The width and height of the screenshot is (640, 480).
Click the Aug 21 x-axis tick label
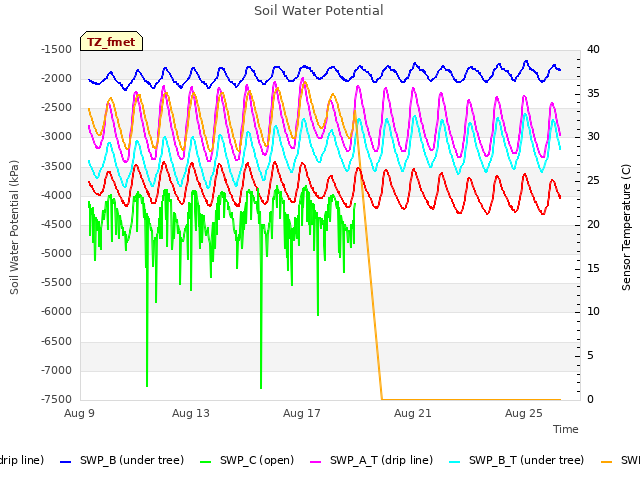pyautogui.click(x=413, y=413)
